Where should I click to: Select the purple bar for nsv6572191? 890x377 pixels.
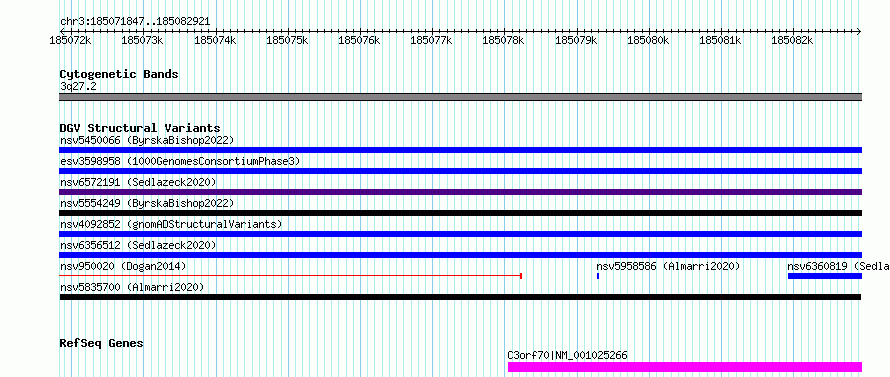click(461, 192)
